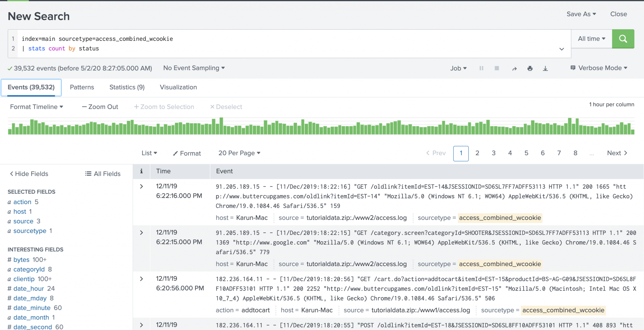This screenshot has height=330, width=644.
Task: Click www1/access.log source value
Action: tap(421, 310)
